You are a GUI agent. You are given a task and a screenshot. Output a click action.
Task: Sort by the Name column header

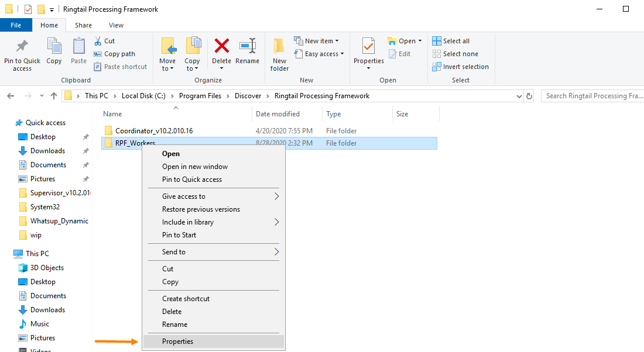[112, 114]
